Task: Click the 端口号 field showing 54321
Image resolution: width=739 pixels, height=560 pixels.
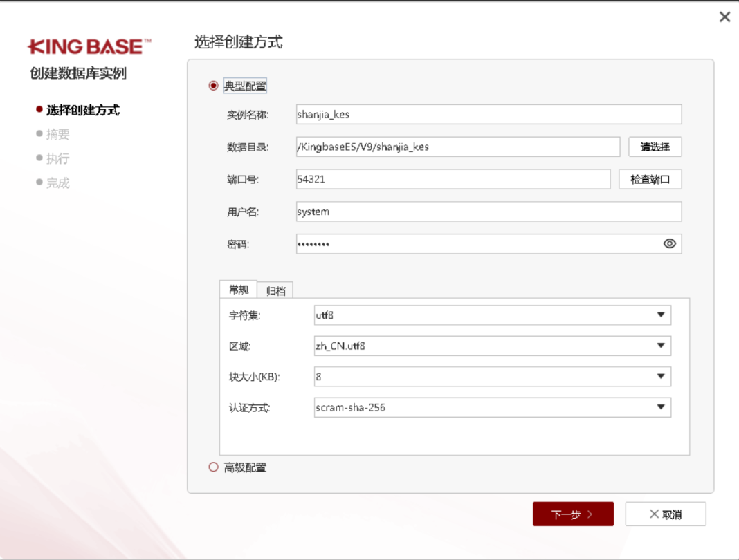Action: [453, 180]
